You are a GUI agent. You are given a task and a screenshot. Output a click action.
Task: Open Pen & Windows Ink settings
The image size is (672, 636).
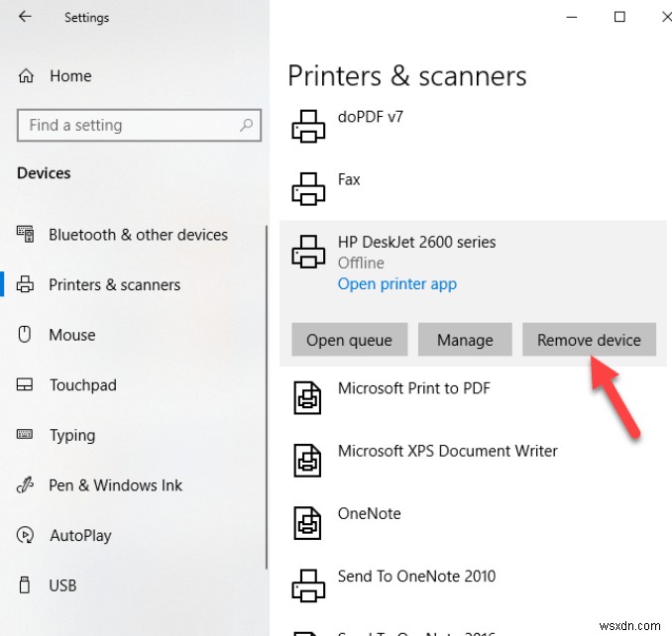(115, 485)
